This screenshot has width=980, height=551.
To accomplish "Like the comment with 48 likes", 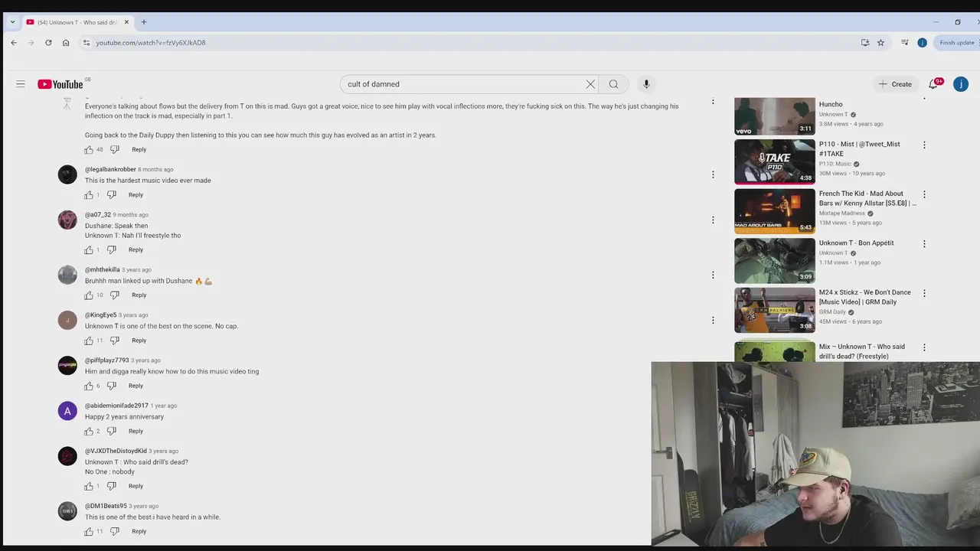I will tap(89, 149).
